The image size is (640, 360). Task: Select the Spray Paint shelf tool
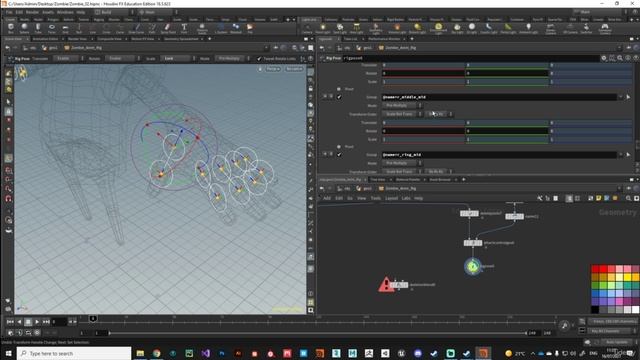[168, 28]
